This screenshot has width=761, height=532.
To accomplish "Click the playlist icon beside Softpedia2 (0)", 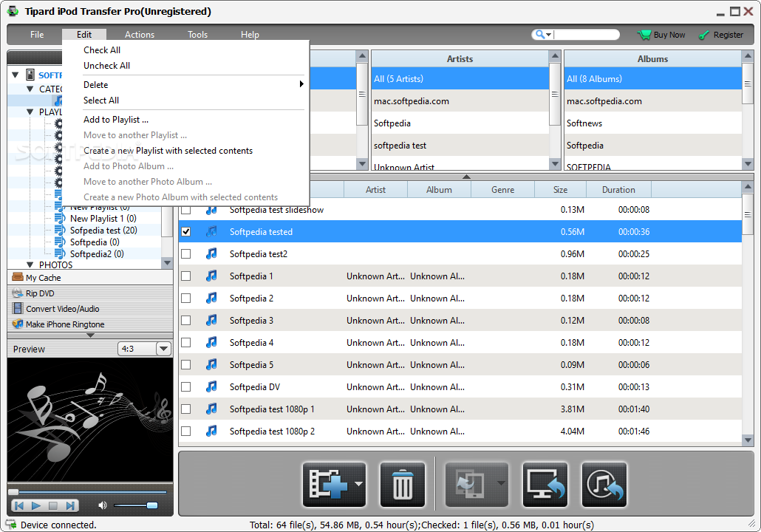I will pos(60,254).
